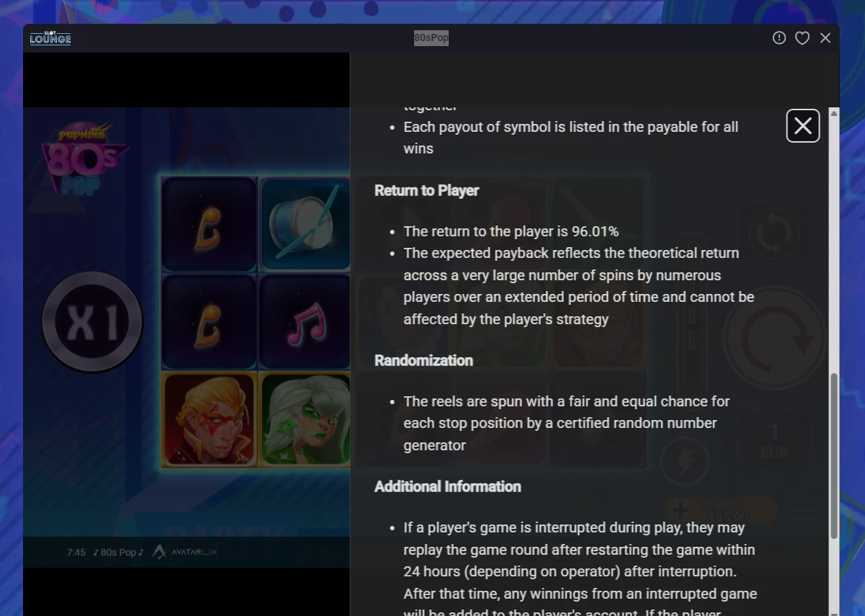Toggle the lightning turbo spin button

pos(685,461)
